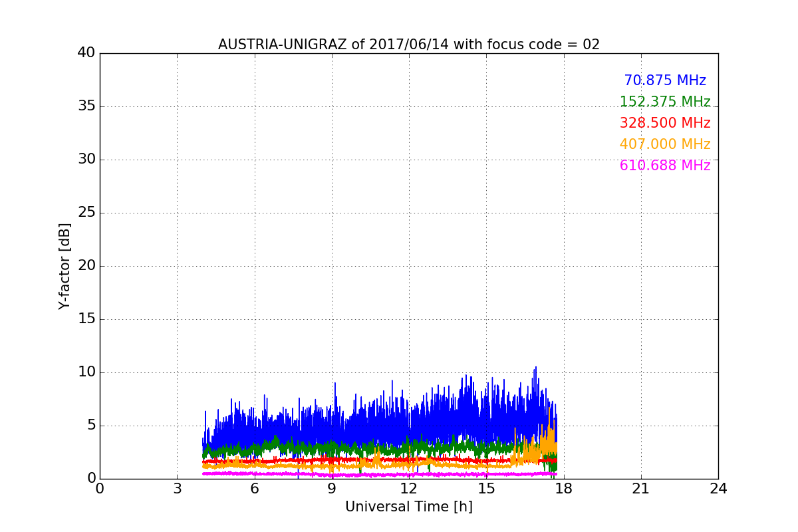Click the y-axis tick value 15
The image size is (798, 532).
pyautogui.click(x=86, y=319)
